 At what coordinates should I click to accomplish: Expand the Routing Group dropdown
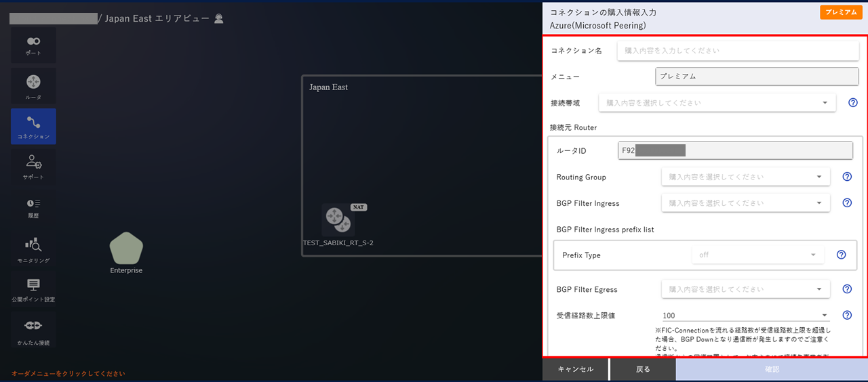[x=746, y=177]
